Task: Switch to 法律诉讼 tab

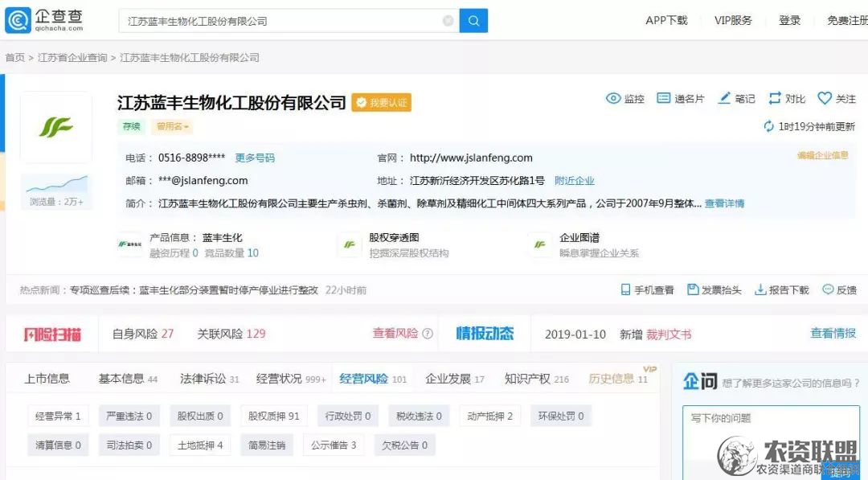Action: coord(209,379)
